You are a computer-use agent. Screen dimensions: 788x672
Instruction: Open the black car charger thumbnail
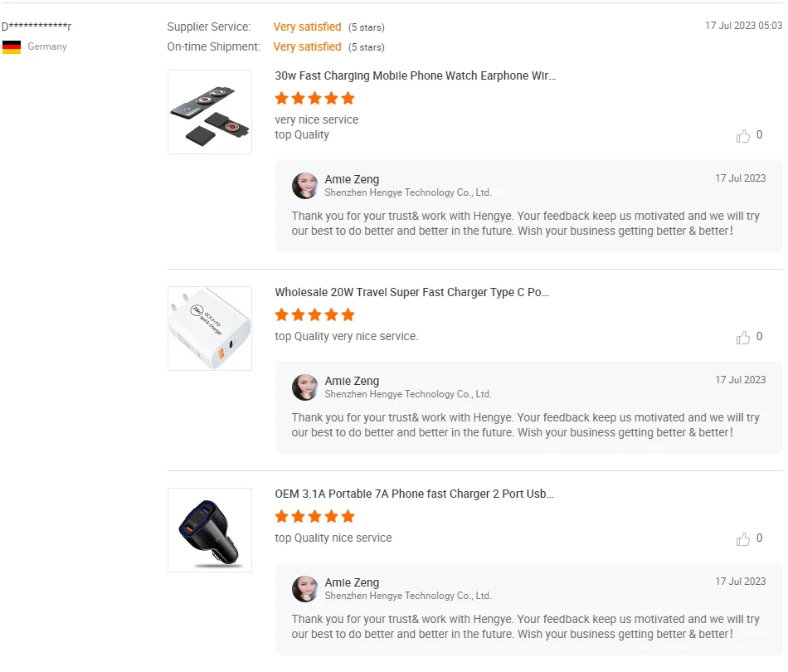click(x=210, y=530)
